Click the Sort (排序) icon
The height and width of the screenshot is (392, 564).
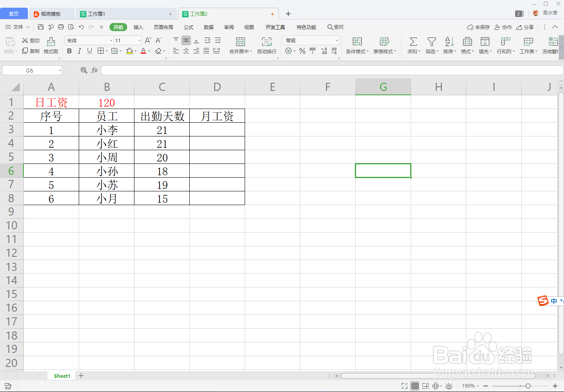pyautogui.click(x=449, y=42)
